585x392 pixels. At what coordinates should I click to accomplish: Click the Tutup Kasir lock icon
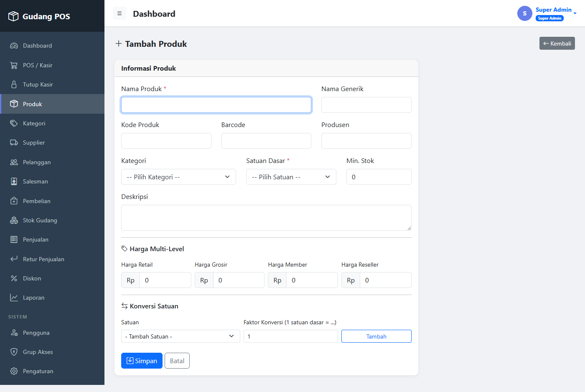tap(14, 84)
